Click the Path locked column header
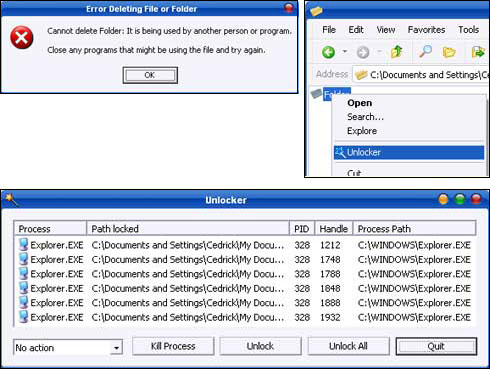 click(188, 229)
